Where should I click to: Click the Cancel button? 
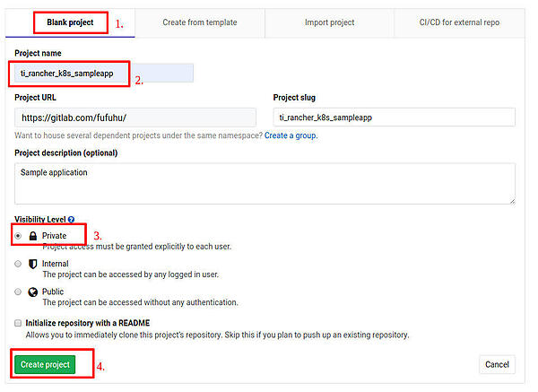[497, 364]
